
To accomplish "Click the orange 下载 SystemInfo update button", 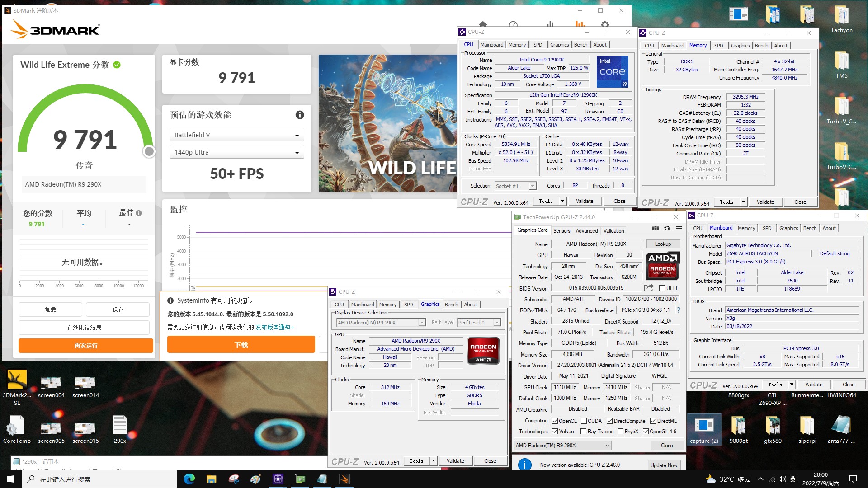I will (241, 345).
